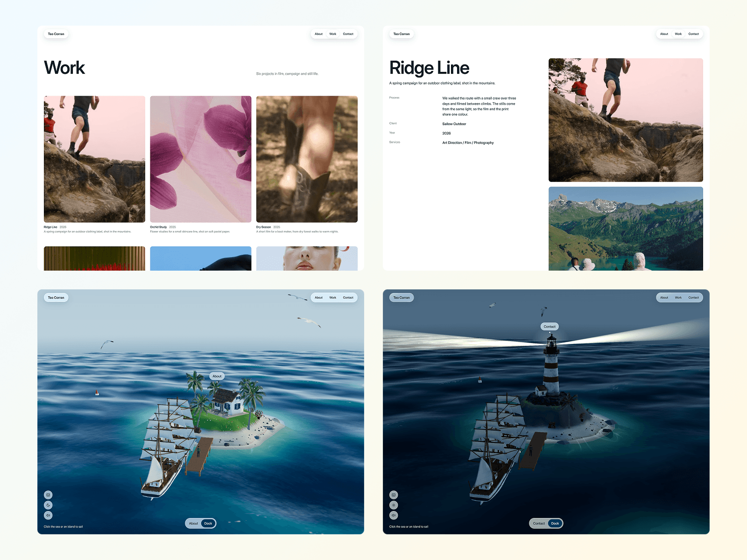The image size is (747, 560).
Task: Click the Teo Corran logo in the daytime scene
Action: point(56,298)
